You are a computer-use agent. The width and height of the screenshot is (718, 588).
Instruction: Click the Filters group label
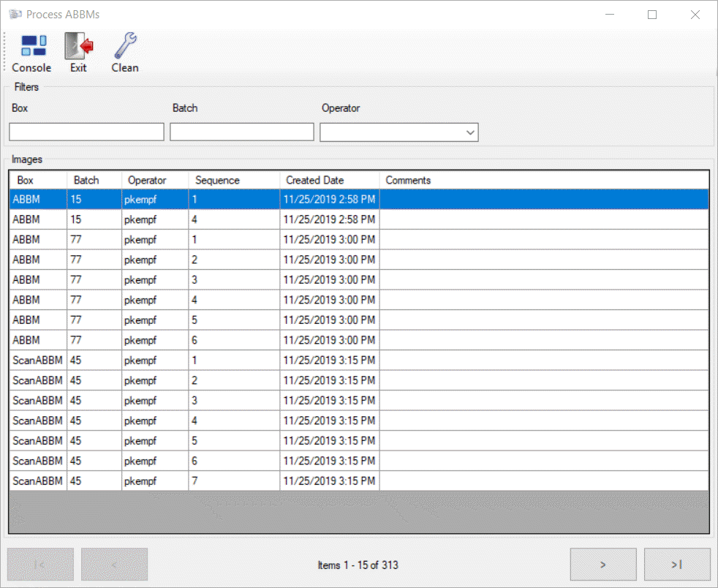26,87
